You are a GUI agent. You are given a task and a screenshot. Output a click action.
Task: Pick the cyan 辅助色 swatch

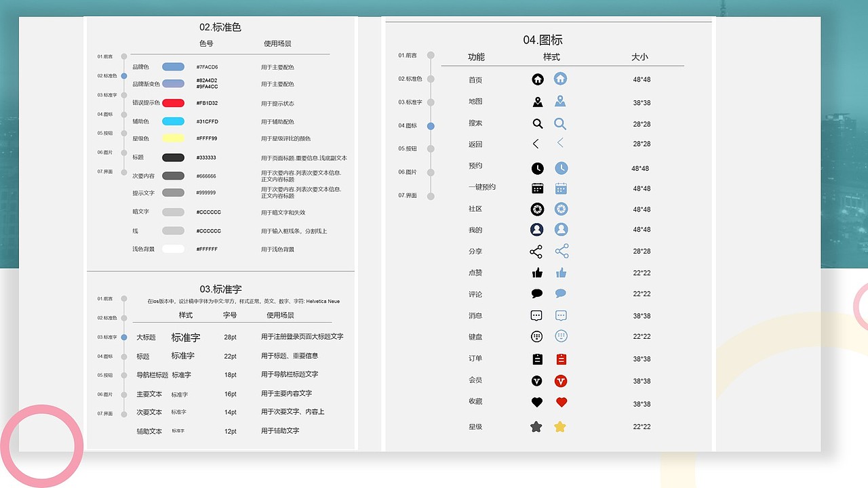pos(174,121)
